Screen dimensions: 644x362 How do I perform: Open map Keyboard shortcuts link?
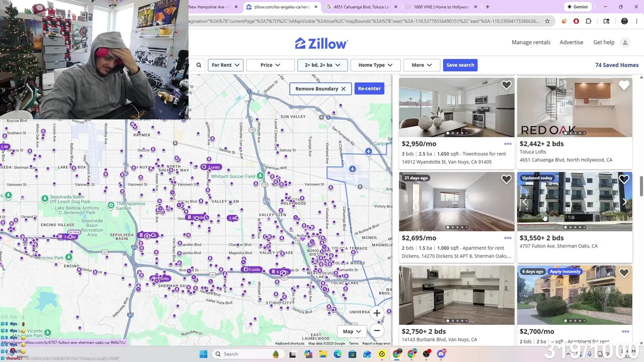pos(290,343)
